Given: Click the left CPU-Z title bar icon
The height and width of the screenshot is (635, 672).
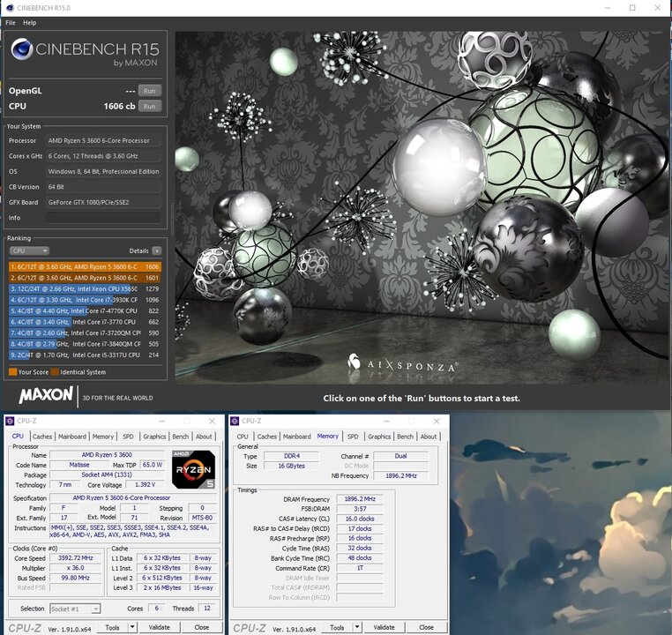Looking at the screenshot, I should click(10, 422).
